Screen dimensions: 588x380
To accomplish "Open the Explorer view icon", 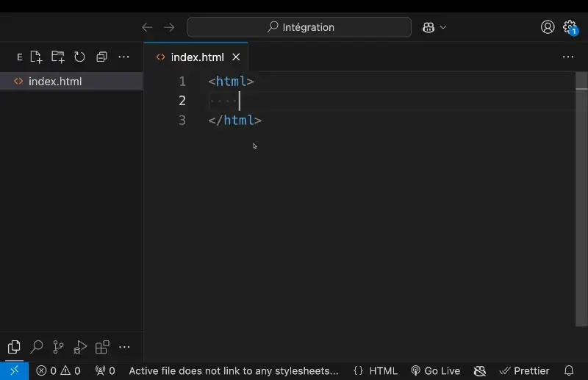I will point(14,347).
